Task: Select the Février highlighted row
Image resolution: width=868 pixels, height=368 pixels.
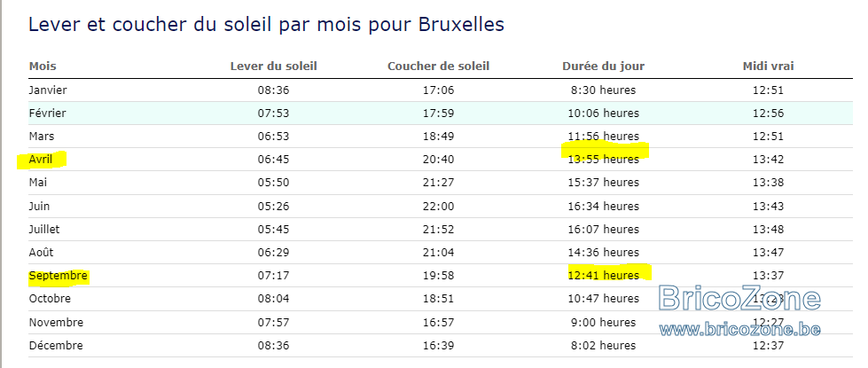Action: 441,113
